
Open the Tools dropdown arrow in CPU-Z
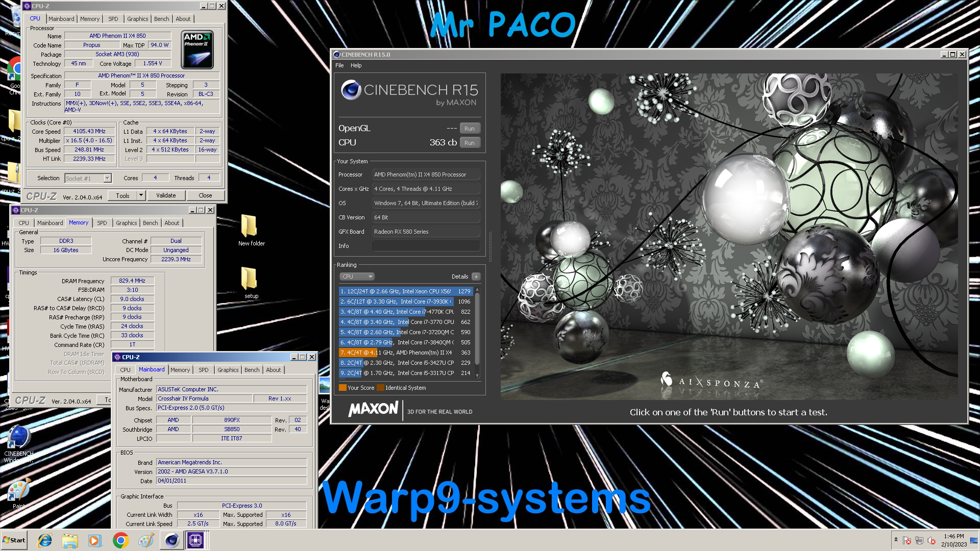tap(141, 195)
